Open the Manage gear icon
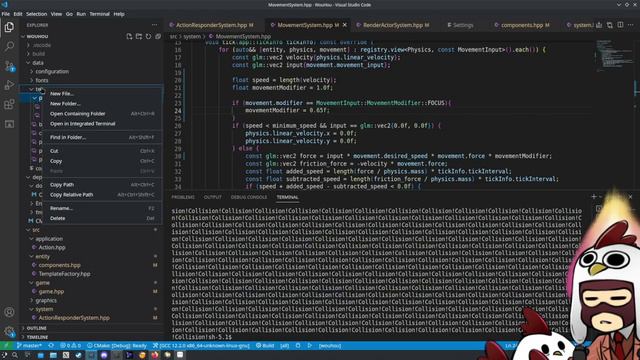640x360 pixels. click(x=9, y=331)
